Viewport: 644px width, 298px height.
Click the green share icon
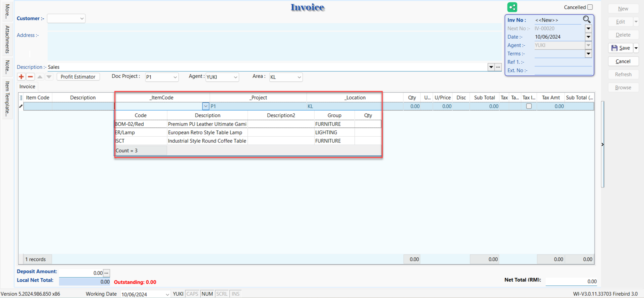tap(512, 7)
